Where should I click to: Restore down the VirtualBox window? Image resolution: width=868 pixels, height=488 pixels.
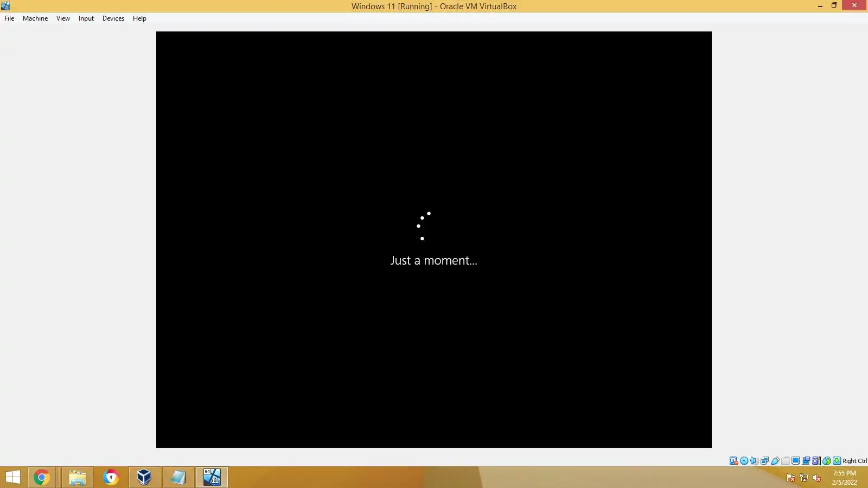(x=834, y=6)
